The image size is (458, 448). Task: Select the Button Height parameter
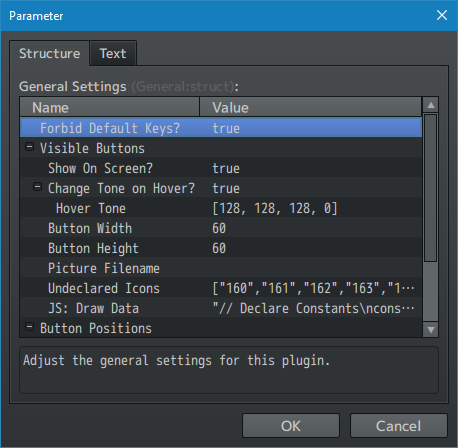pyautogui.click(x=221, y=248)
